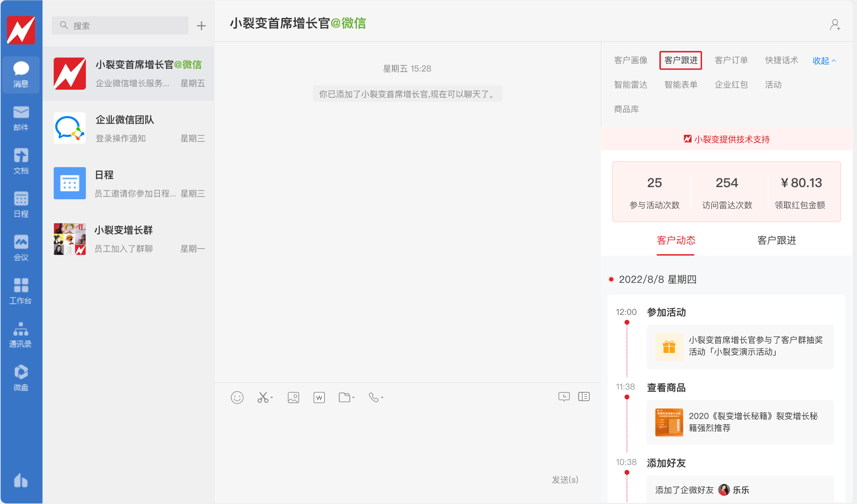The width and height of the screenshot is (857, 504).
Task: Open the 商品库 tab
Action: tap(627, 109)
